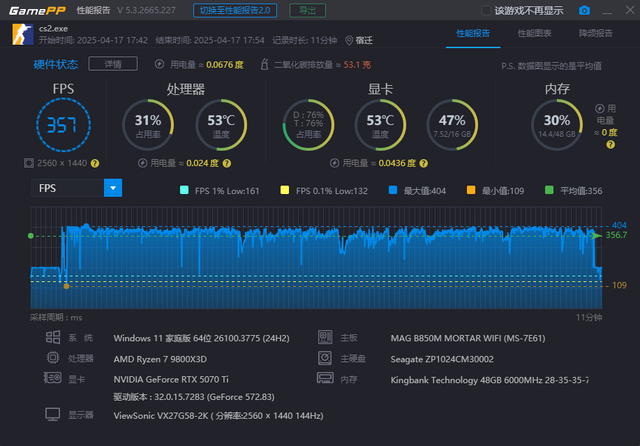Toggle the FPS 1% Low legend series

219,191
